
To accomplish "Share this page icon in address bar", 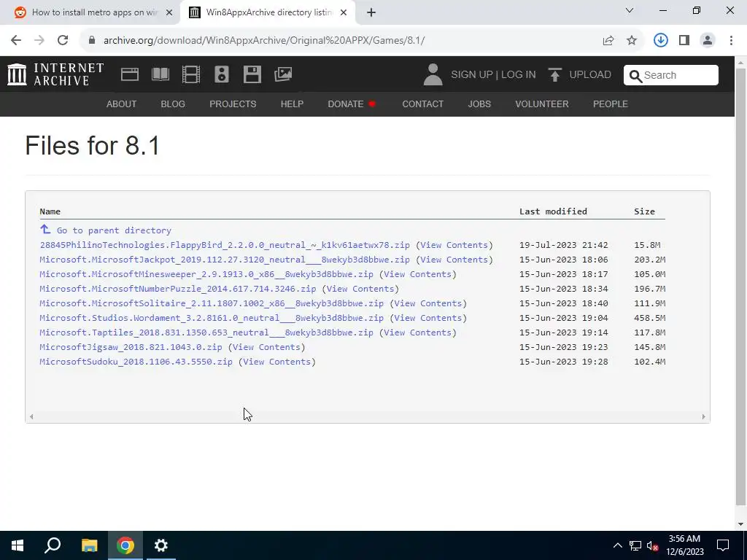I will (x=608, y=41).
